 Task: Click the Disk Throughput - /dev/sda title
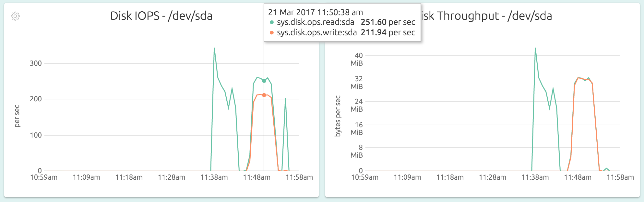pos(486,16)
